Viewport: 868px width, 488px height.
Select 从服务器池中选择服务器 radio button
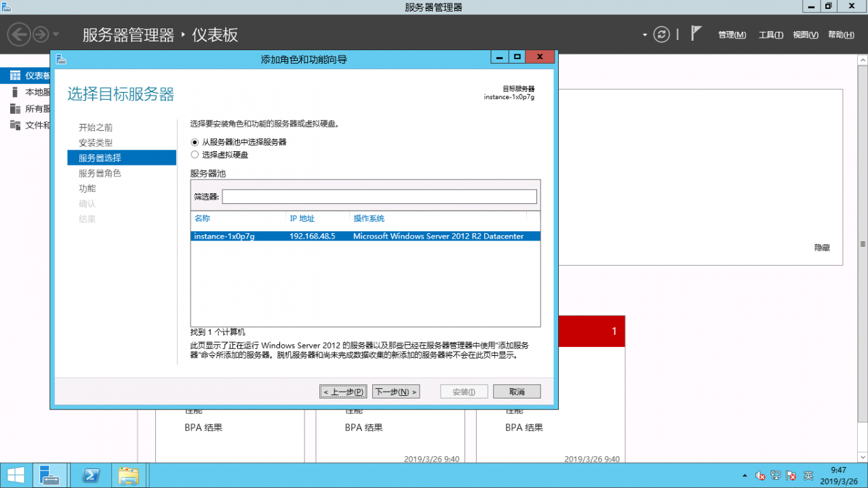tap(195, 142)
